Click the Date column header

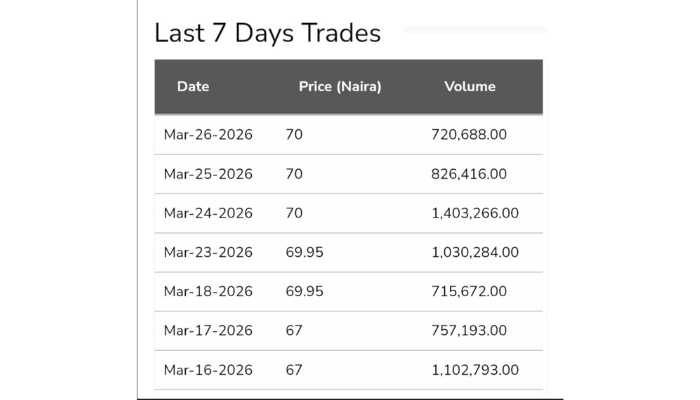tap(193, 87)
